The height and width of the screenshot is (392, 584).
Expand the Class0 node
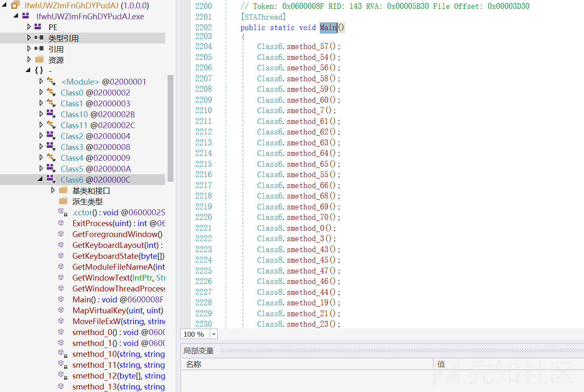point(41,92)
